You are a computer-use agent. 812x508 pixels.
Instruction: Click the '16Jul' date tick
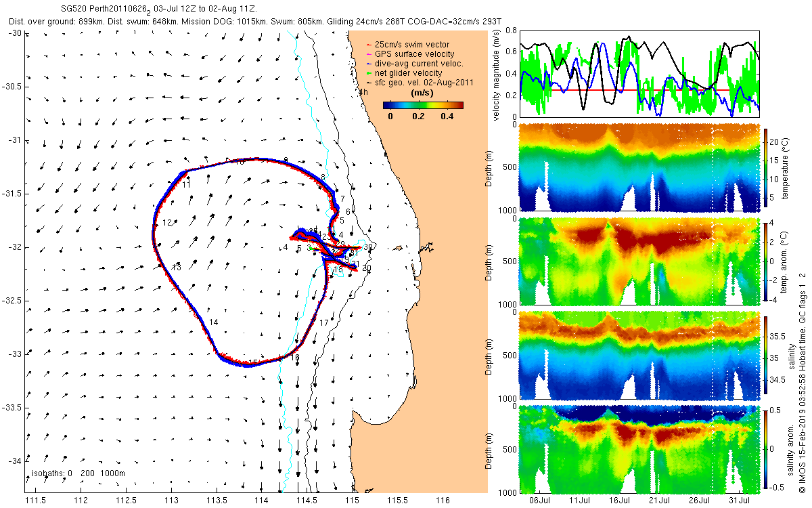[x=620, y=499]
